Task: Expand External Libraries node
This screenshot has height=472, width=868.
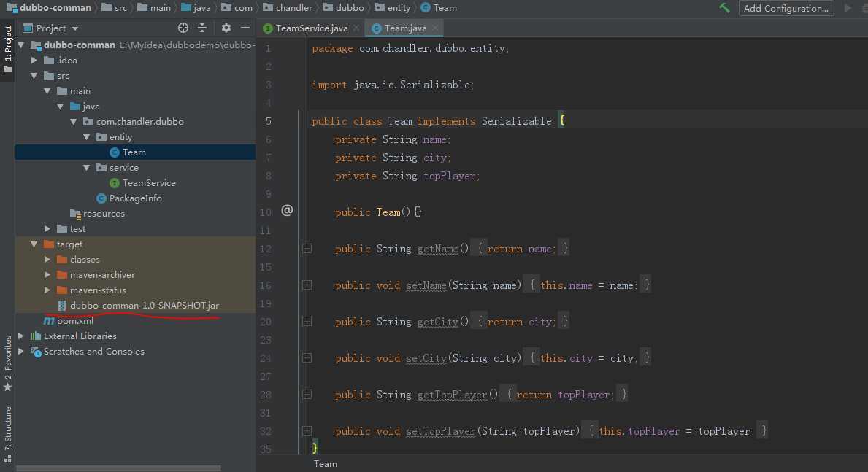Action: click(x=21, y=336)
